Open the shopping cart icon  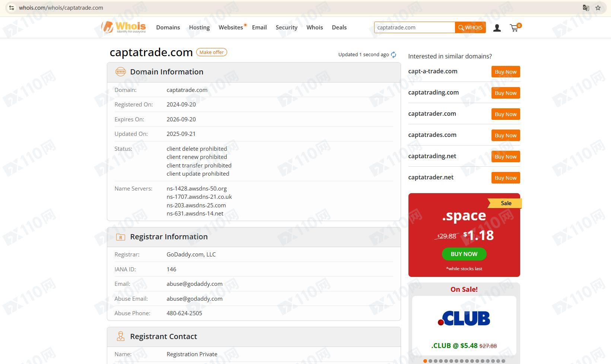tap(515, 28)
